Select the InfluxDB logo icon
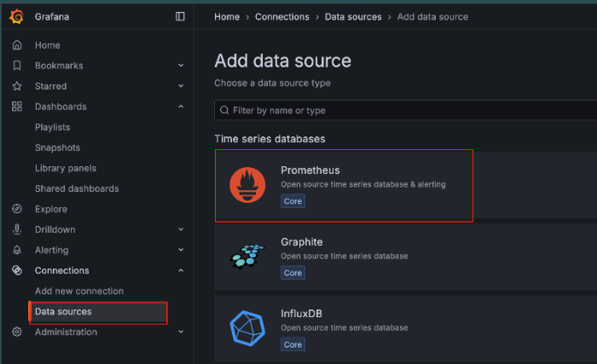This screenshot has height=364, width=597. tap(247, 328)
